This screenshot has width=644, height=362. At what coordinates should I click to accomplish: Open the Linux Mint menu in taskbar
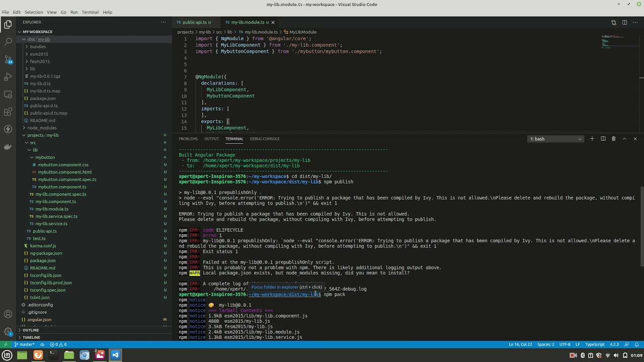tap(7, 355)
